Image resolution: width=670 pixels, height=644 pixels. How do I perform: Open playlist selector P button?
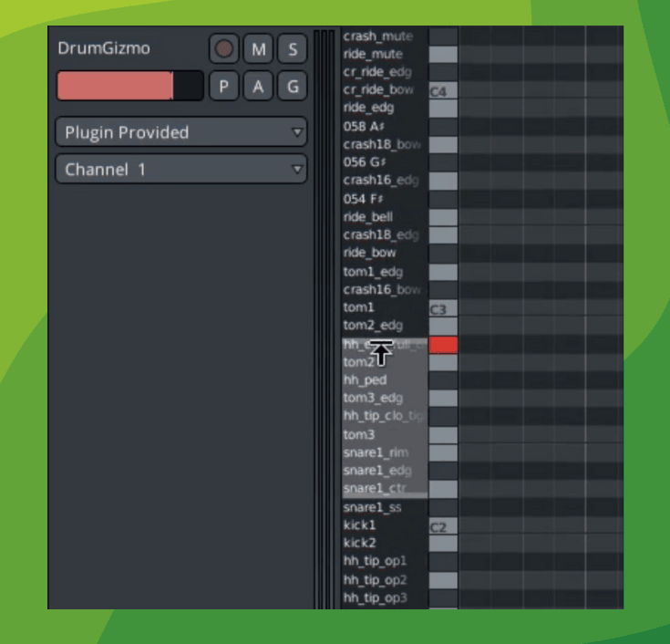[x=223, y=86]
